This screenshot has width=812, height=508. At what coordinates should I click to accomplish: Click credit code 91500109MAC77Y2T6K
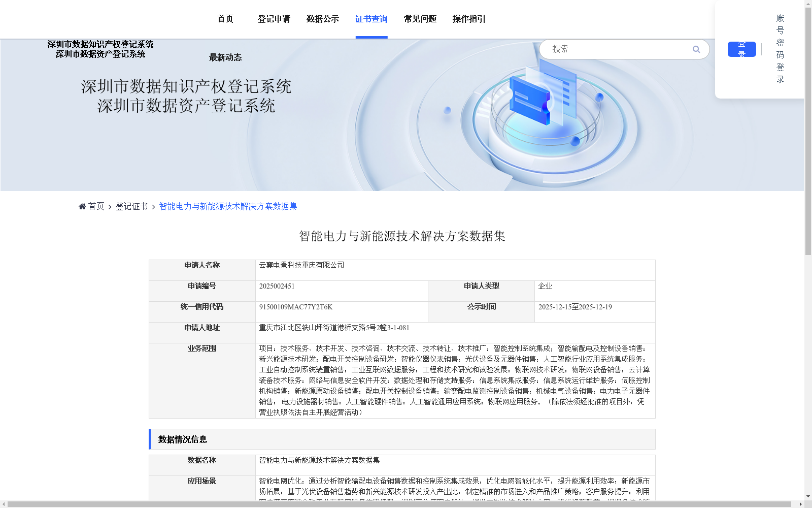coord(296,307)
